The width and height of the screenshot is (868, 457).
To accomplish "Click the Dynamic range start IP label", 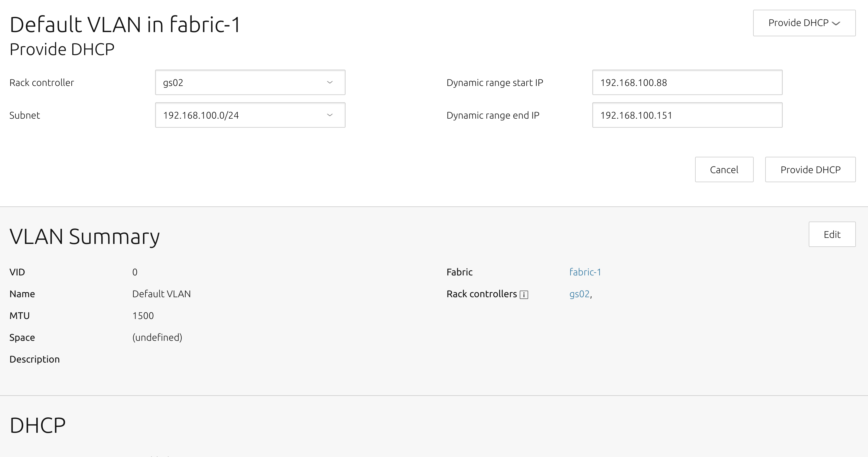I will [494, 83].
